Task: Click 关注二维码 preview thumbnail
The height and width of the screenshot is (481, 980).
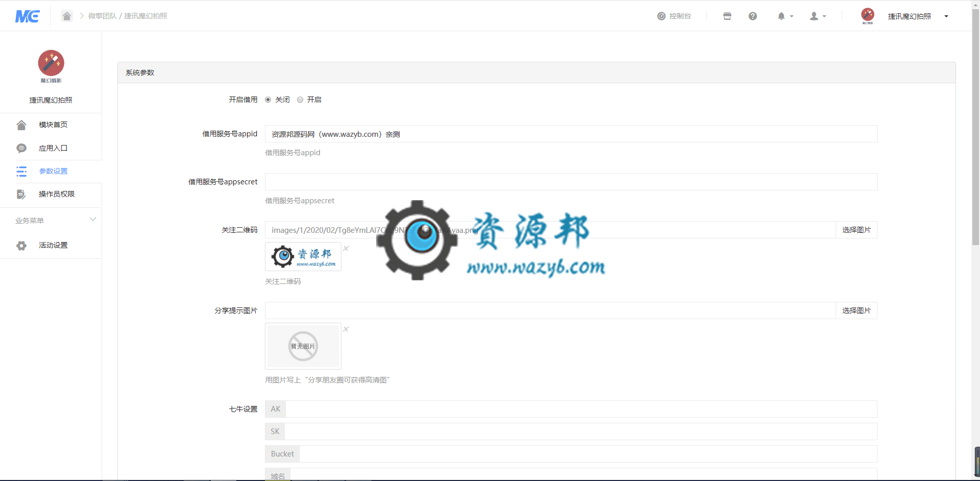Action: point(303,256)
